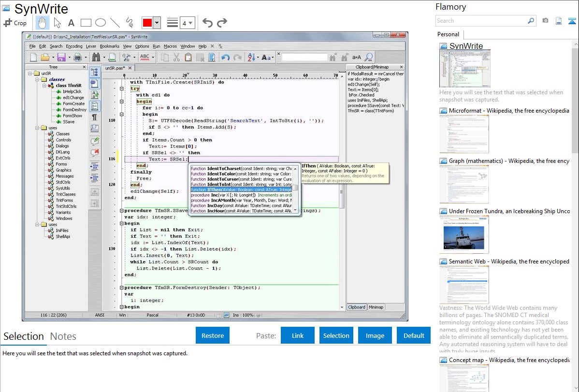Collapse the second uses folder containing IniFiles
The image size is (579, 392).
click(x=37, y=224)
